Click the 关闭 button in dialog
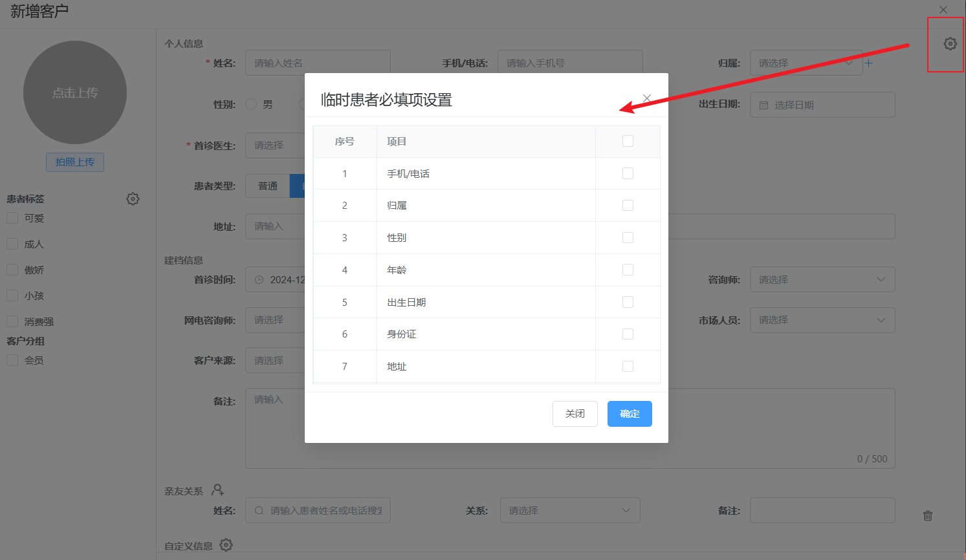This screenshot has width=966, height=560. 575,414
